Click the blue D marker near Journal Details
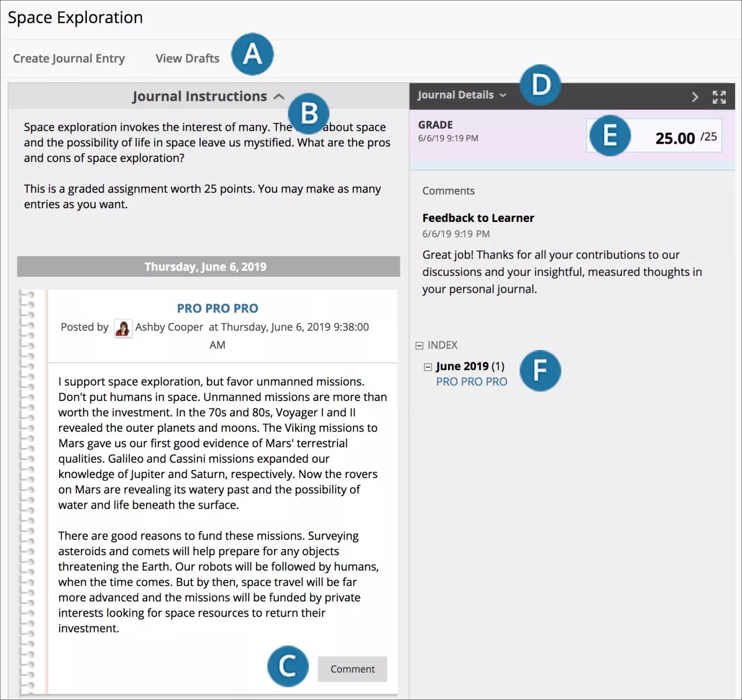This screenshot has width=742, height=700. 540,85
